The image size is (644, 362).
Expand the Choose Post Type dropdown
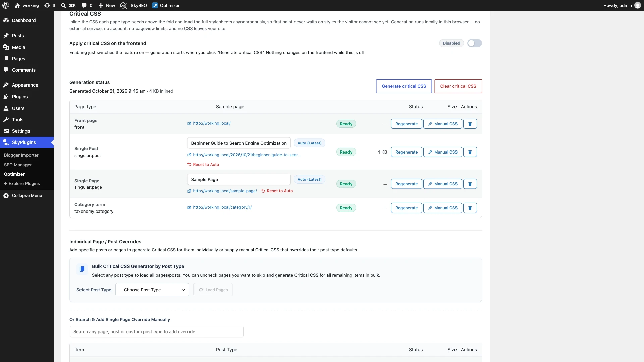click(152, 290)
